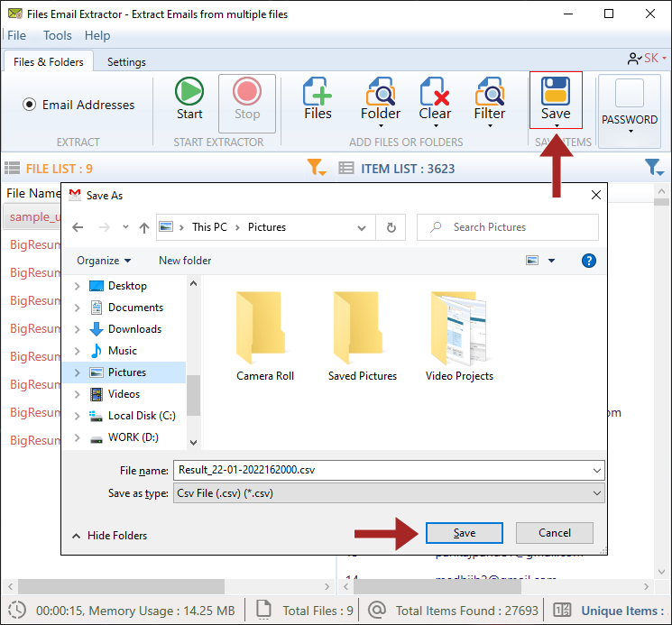Screen dimensions: 672x625
Task: Open the File name history dropdown
Action: tap(596, 471)
